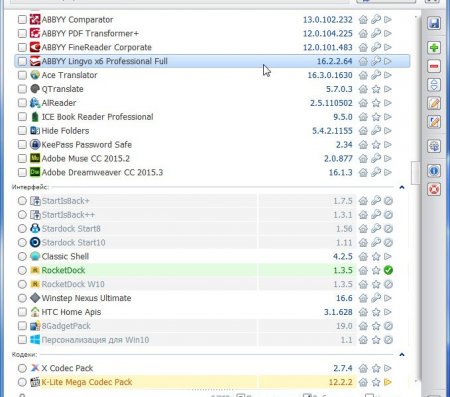The image size is (450, 397).
Task: Tick the KeePass Password Safe checkbox
Action: [x=22, y=145]
